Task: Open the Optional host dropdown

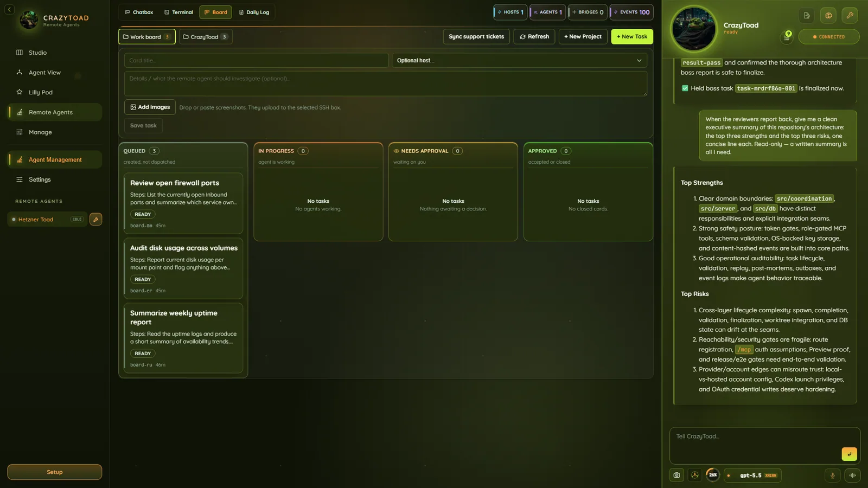Action: tap(520, 61)
